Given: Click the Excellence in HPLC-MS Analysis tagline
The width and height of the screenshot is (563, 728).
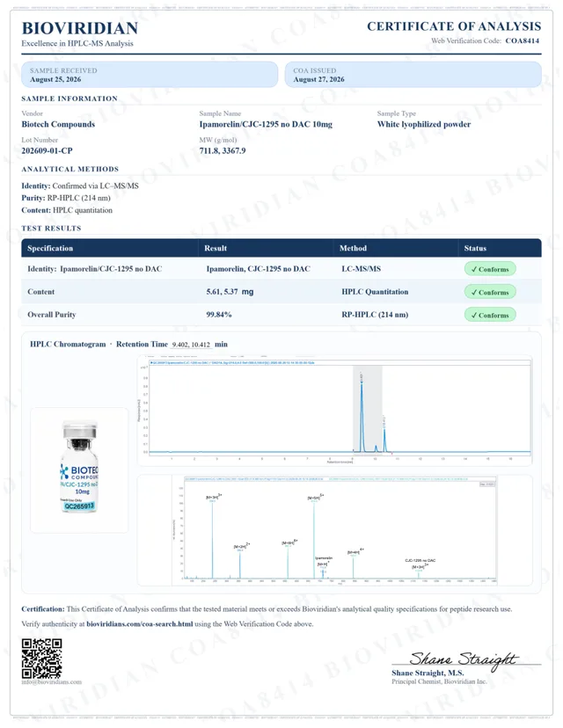Looking at the screenshot, I should coord(77,44).
